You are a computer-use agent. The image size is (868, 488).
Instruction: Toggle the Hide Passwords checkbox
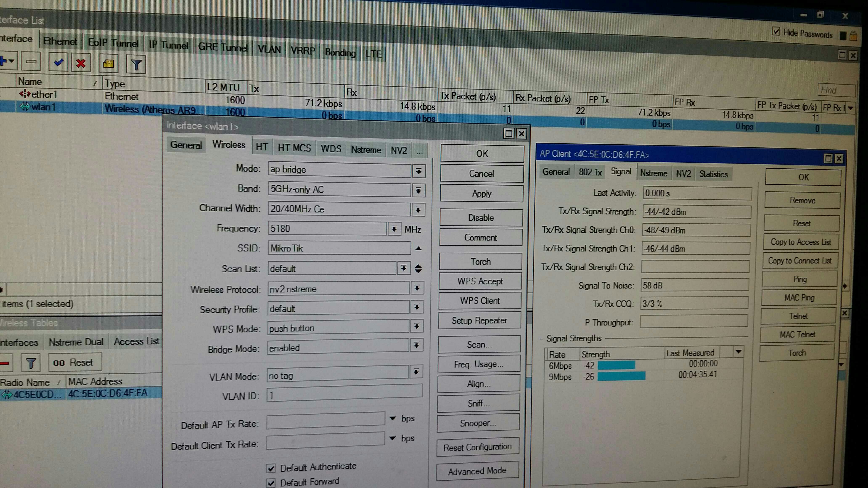[x=776, y=32]
